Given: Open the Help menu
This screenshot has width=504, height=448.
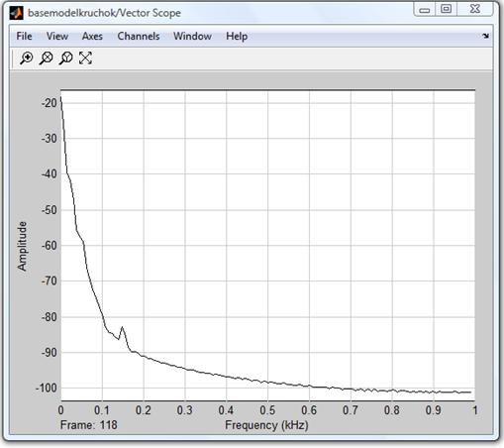Looking at the screenshot, I should 237,36.
